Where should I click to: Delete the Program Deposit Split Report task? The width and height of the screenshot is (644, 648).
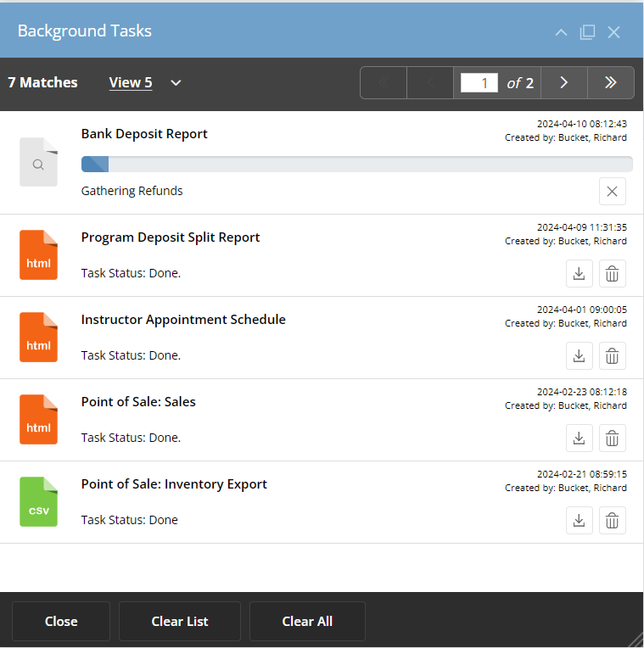coord(612,274)
